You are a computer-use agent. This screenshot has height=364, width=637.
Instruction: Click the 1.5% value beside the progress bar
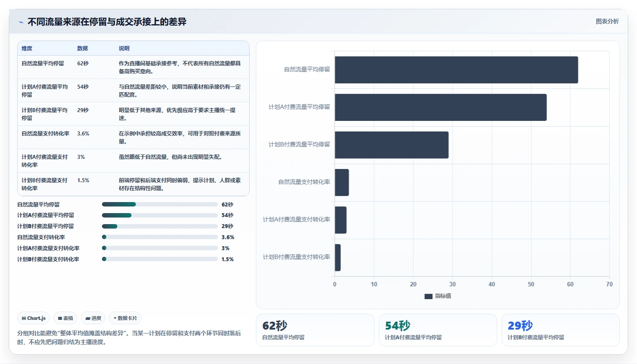point(228,259)
